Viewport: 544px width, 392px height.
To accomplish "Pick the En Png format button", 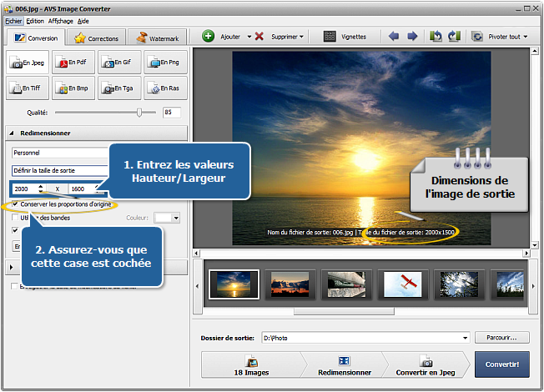I will (165, 61).
